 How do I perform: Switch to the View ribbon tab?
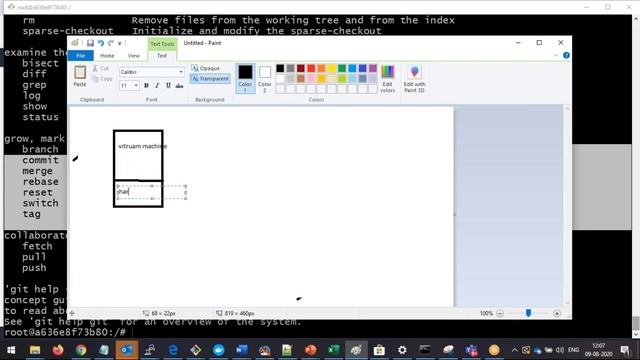133,56
